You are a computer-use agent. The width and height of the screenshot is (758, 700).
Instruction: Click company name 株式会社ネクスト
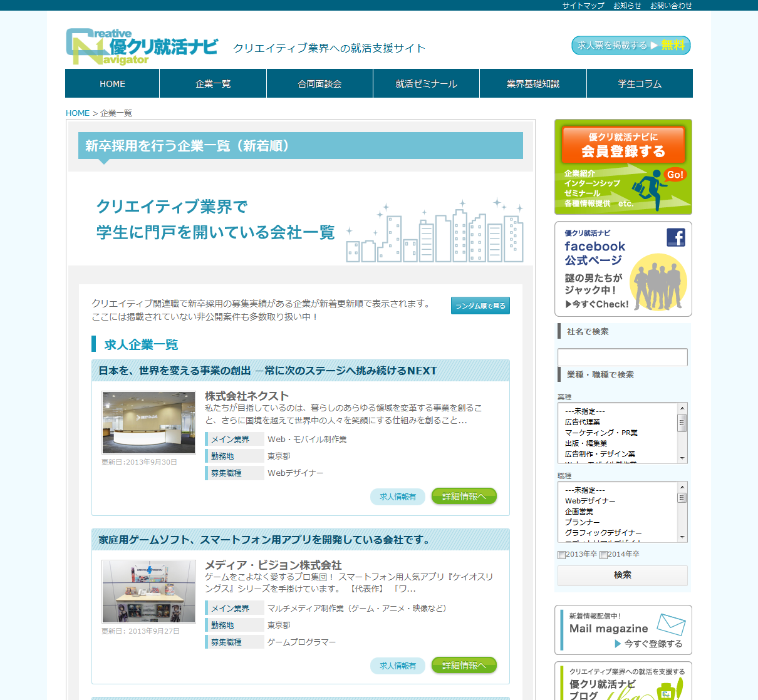pos(247,396)
